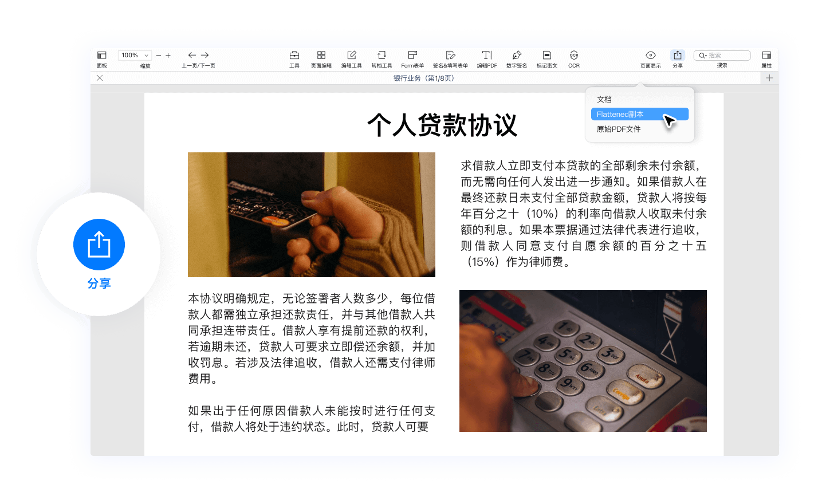Run the OCR tool
Screen dimensions: 818x504
pos(574,56)
